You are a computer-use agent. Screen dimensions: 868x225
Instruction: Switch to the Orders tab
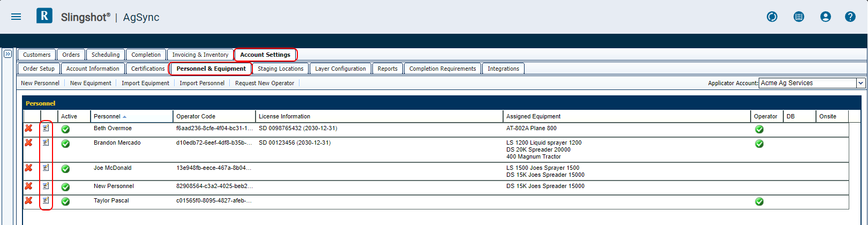(x=71, y=55)
